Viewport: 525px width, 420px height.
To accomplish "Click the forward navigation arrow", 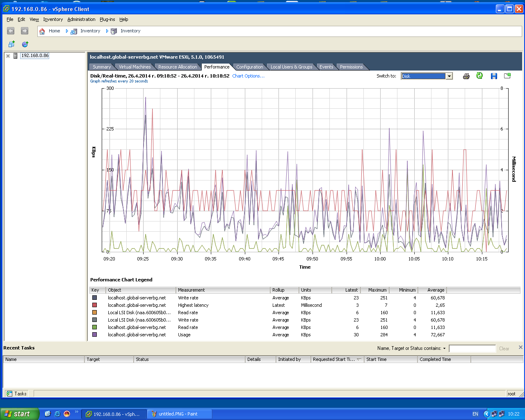I will (x=25, y=31).
